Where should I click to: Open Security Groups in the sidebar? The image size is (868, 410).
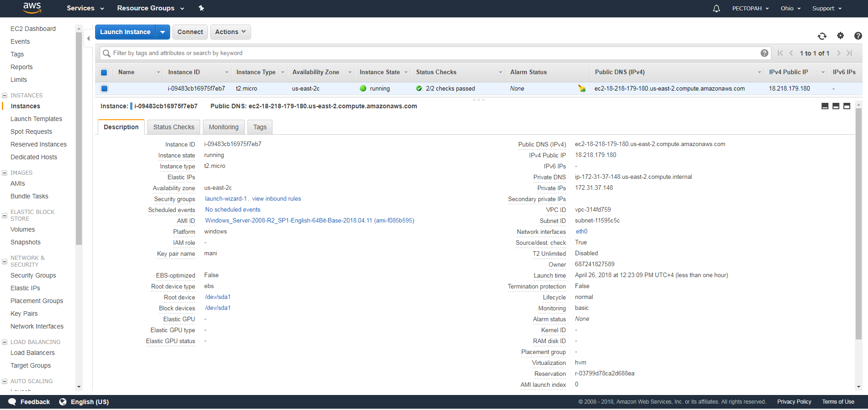(x=33, y=275)
